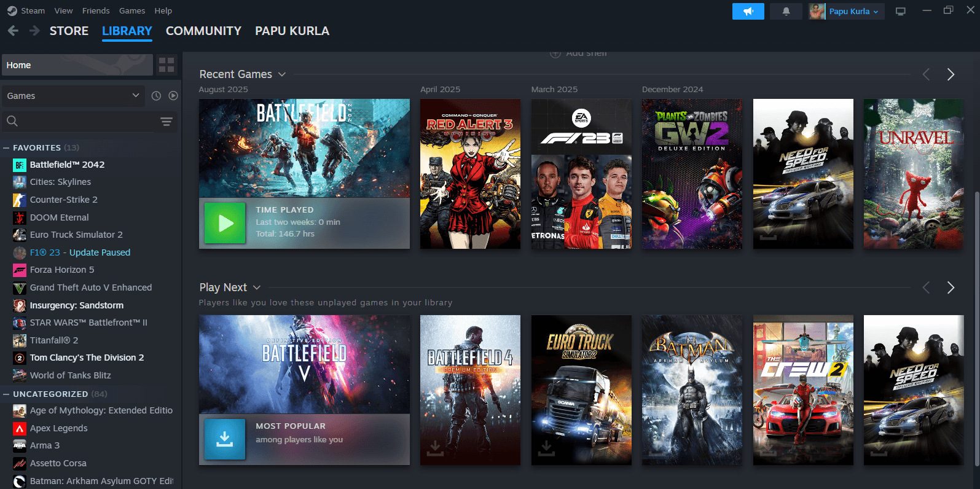Open the View menu
The image size is (980, 489).
63,10
